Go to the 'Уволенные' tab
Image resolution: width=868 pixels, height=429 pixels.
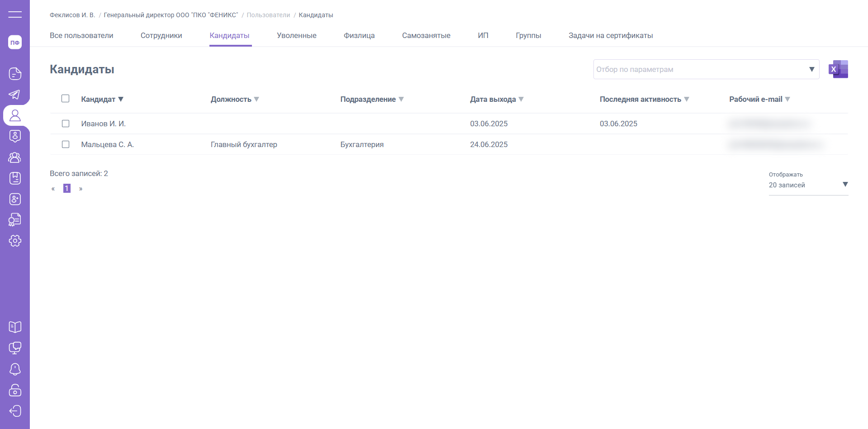pos(296,35)
